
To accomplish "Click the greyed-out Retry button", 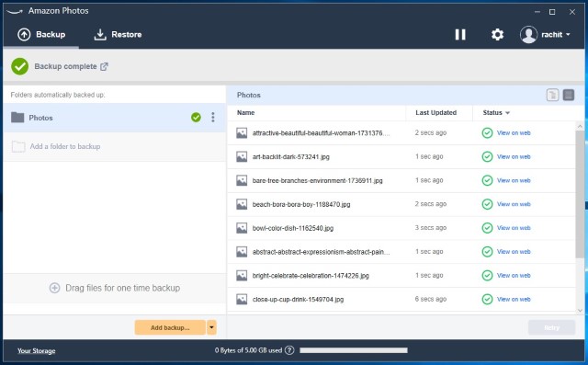I will pos(551,327).
